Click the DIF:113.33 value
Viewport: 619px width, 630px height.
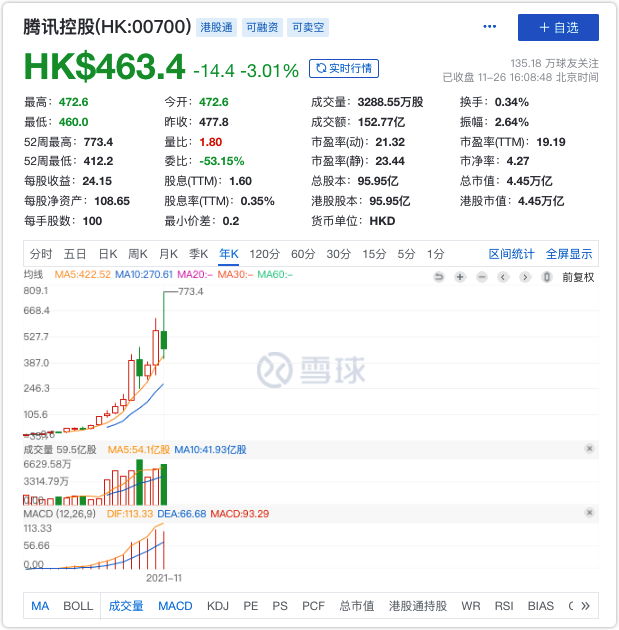(130, 513)
